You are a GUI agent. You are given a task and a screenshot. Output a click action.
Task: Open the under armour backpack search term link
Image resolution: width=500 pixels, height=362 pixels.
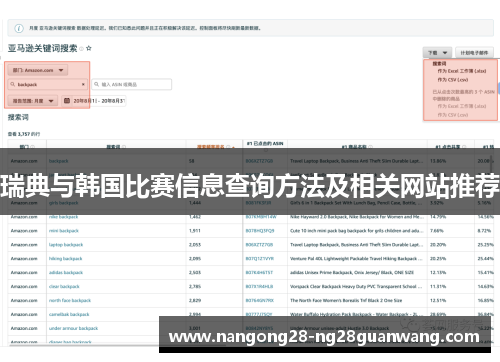pyautogui.click(x=73, y=328)
